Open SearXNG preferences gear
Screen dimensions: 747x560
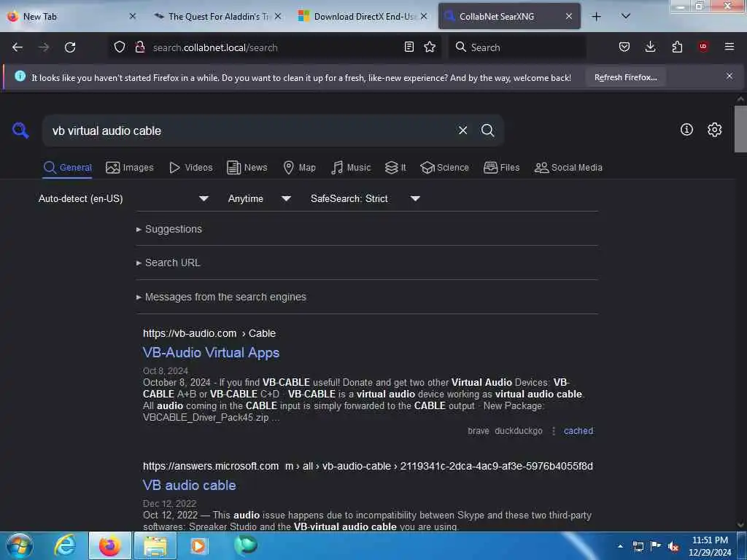(x=715, y=130)
